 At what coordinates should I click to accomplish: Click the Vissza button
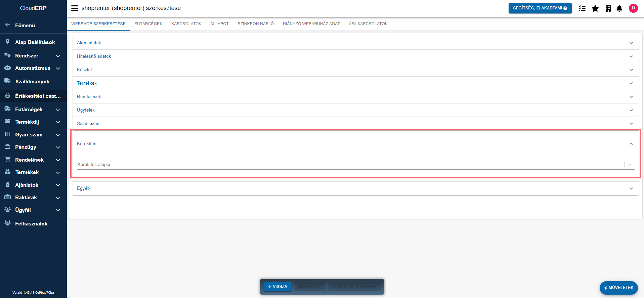coord(277,287)
